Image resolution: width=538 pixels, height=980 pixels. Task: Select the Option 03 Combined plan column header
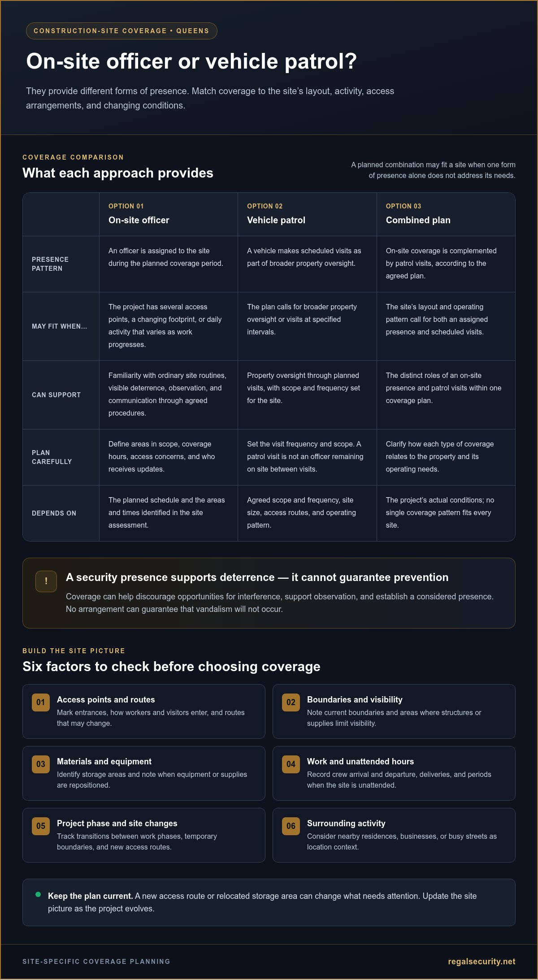[446, 214]
